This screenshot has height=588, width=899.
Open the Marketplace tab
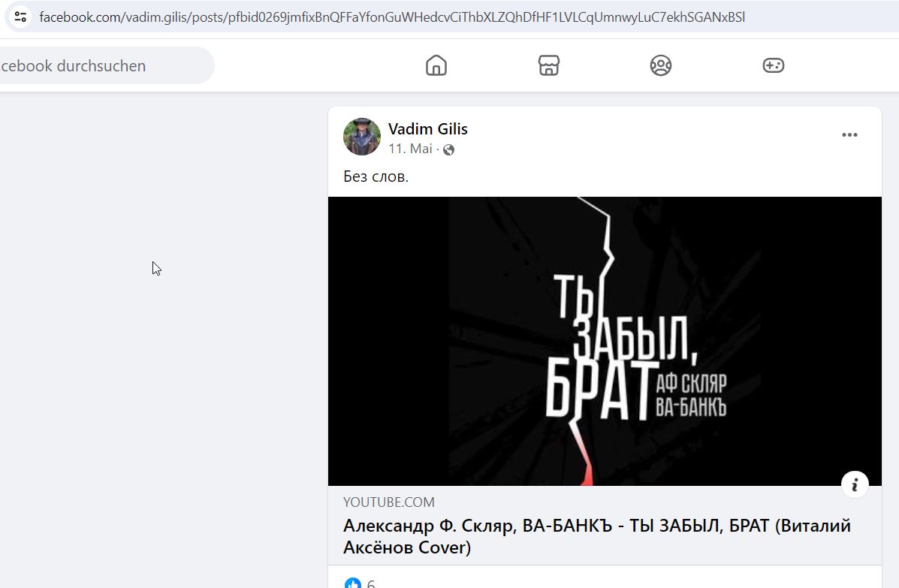click(549, 65)
